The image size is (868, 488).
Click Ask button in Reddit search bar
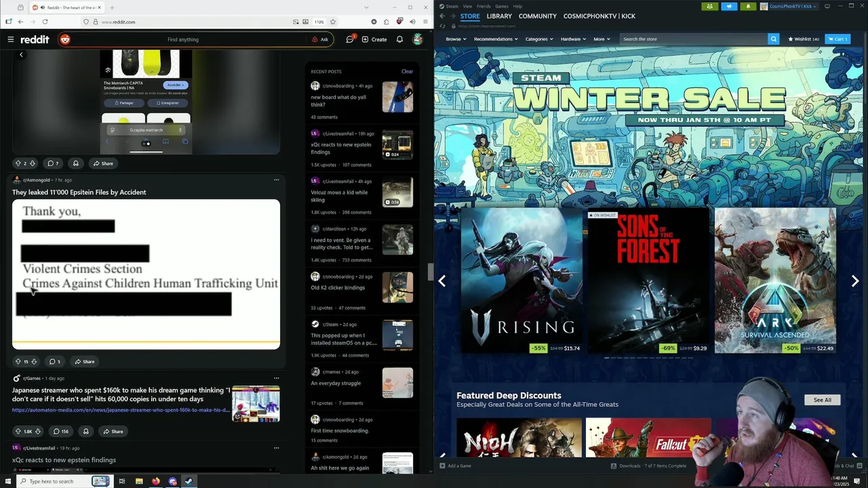click(x=320, y=39)
